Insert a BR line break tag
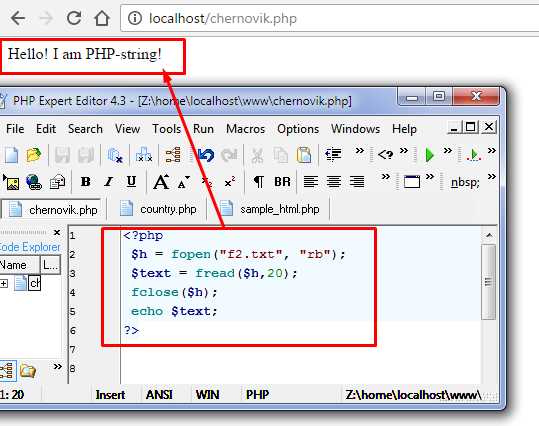This screenshot has height=426, width=539. [282, 182]
